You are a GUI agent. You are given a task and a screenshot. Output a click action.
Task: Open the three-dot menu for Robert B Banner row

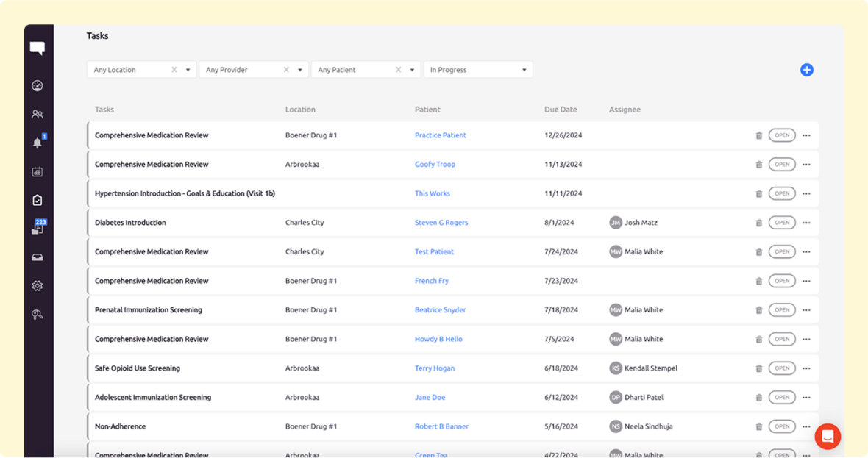tap(806, 426)
